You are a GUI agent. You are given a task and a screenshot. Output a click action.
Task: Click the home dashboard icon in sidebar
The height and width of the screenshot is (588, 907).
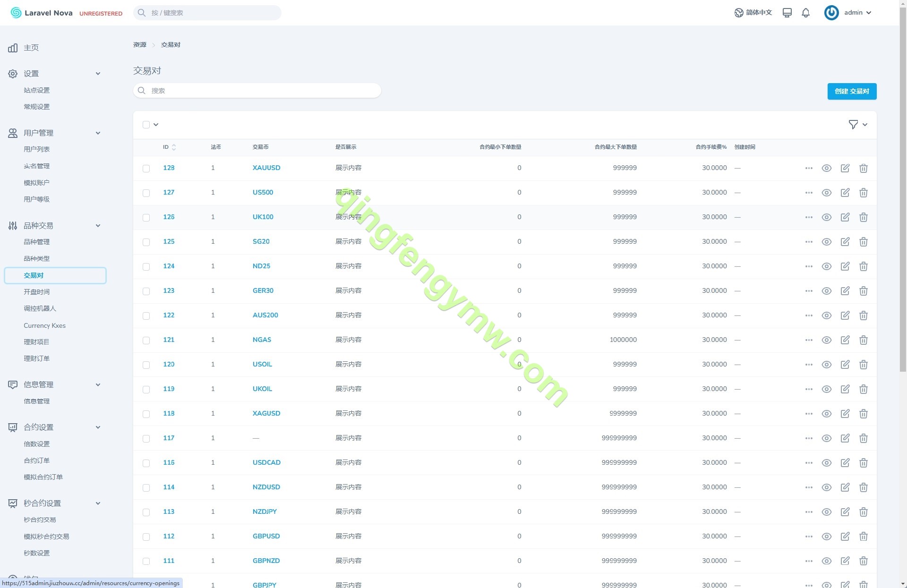coord(13,48)
